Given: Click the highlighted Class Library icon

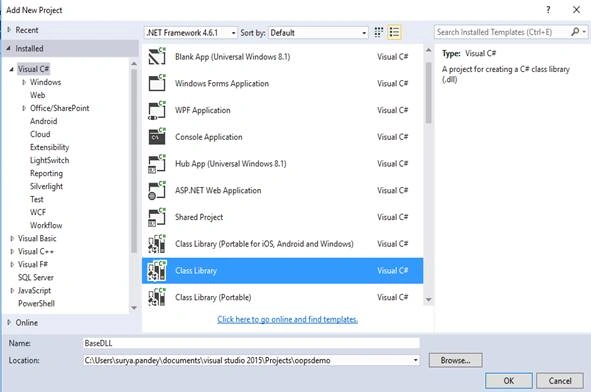Looking at the screenshot, I should 157,270.
